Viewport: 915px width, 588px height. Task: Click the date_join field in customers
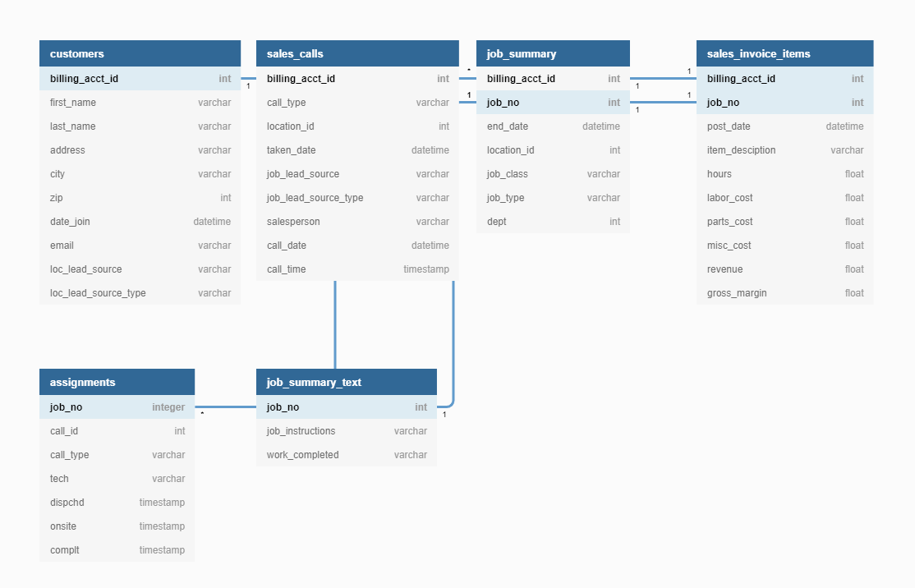pos(140,222)
